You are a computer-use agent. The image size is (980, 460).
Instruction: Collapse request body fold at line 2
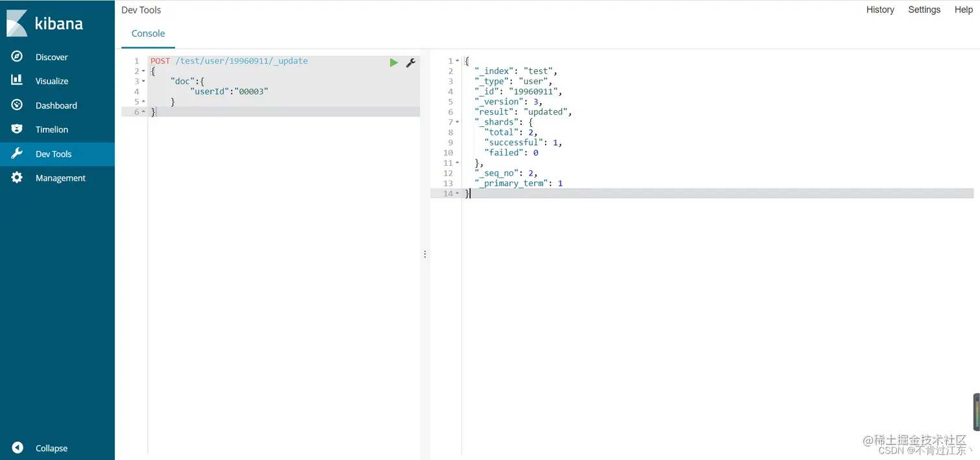coord(143,71)
